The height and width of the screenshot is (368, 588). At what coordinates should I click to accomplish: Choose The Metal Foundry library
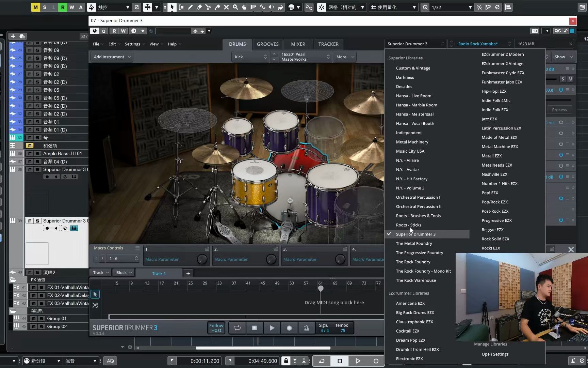click(x=414, y=243)
